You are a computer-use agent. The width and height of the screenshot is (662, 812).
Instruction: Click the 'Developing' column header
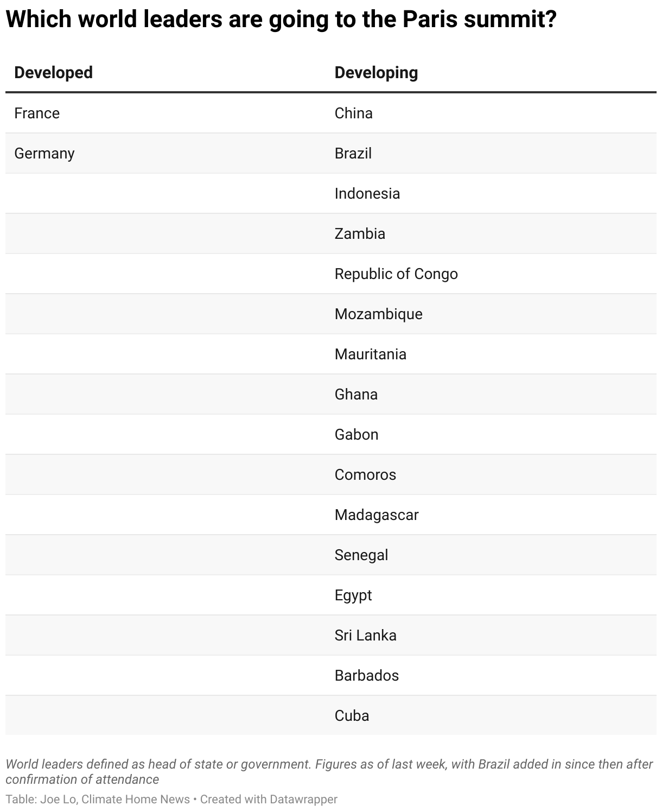click(x=376, y=73)
